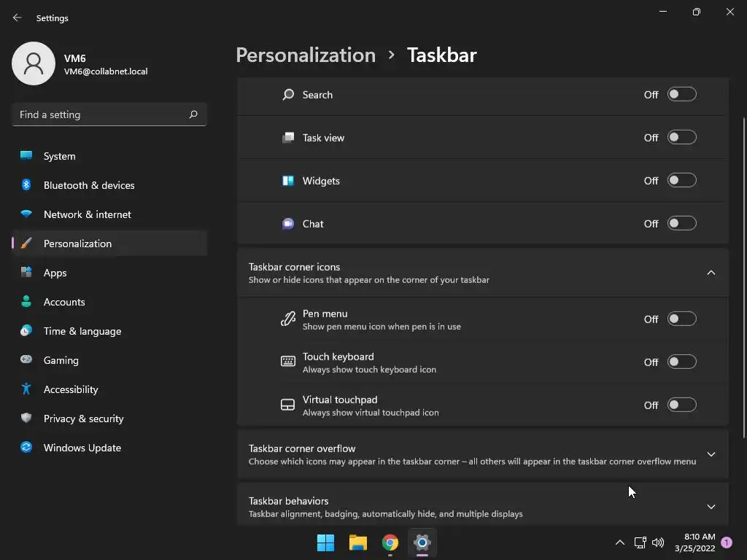Enable the Task view toggle
This screenshot has width=747, height=560.
(681, 138)
